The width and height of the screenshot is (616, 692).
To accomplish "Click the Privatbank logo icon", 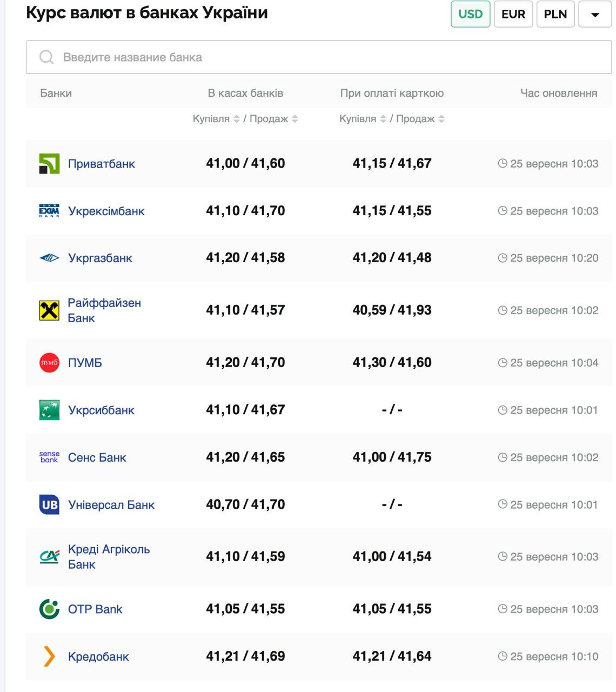I will point(49,164).
